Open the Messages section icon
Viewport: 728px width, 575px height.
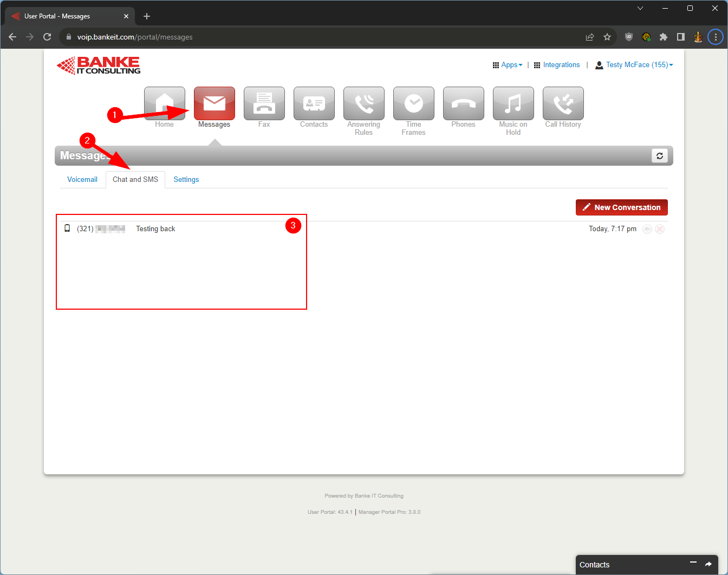[214, 103]
